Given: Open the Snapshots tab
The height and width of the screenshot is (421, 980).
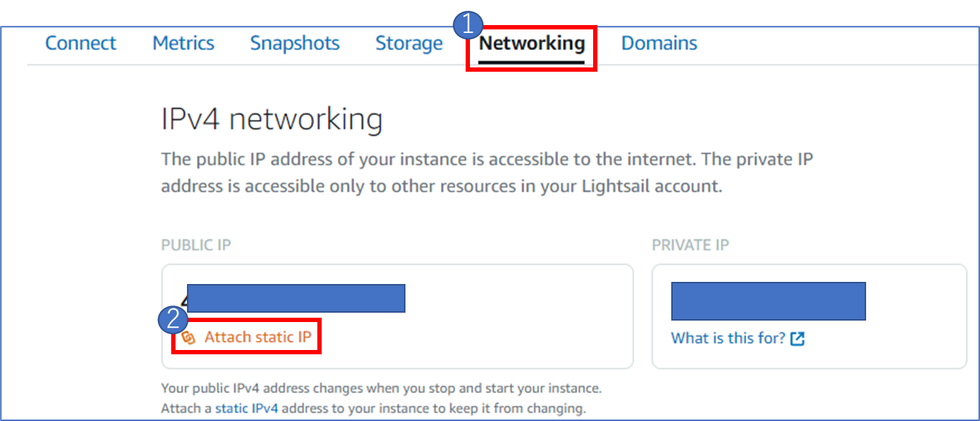Looking at the screenshot, I should click(294, 43).
